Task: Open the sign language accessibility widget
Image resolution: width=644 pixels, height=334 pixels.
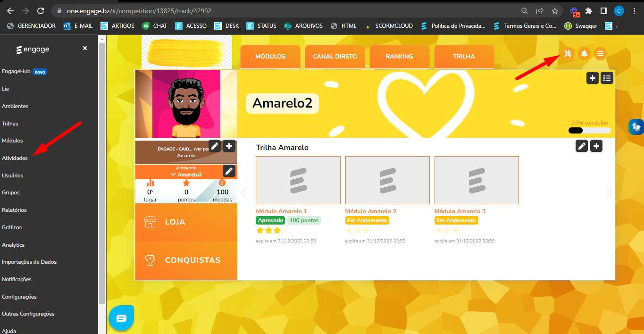Action: (x=636, y=127)
